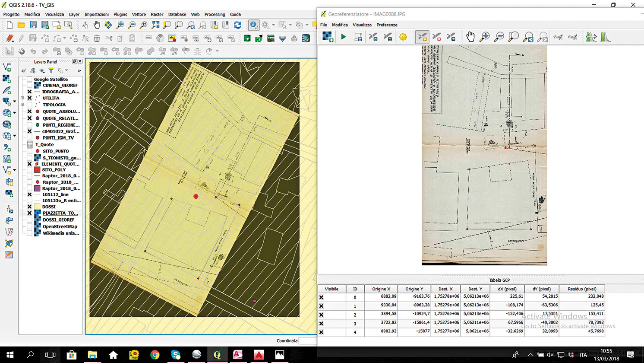This screenshot has height=363, width=644.
Task: Open dropdown next to rotate point symbols tool
Action: click(217, 51)
